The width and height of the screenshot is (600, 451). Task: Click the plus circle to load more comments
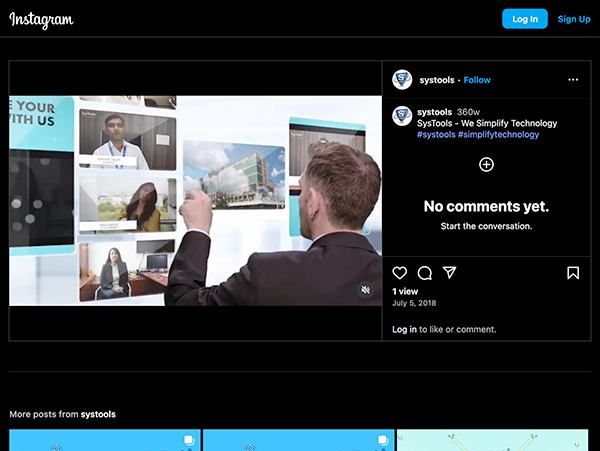click(486, 164)
